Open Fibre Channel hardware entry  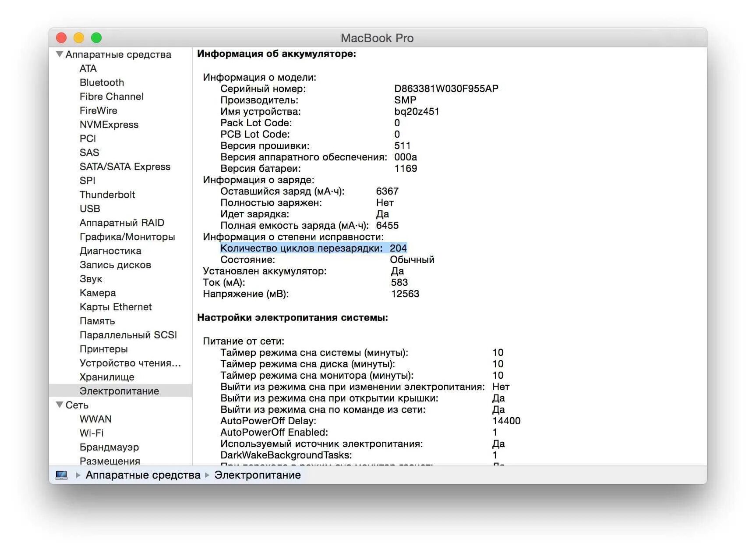(x=111, y=96)
